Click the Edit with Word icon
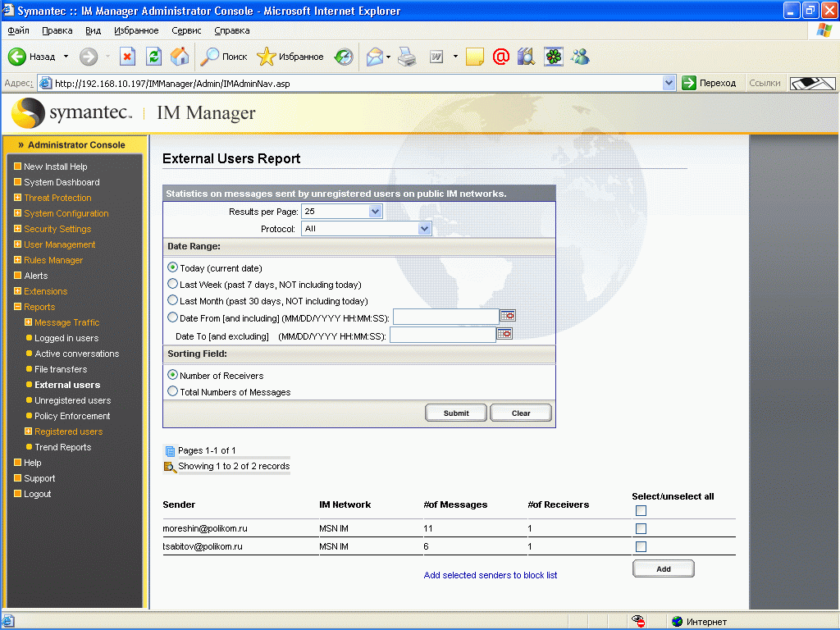This screenshot has height=630, width=840. (436, 57)
